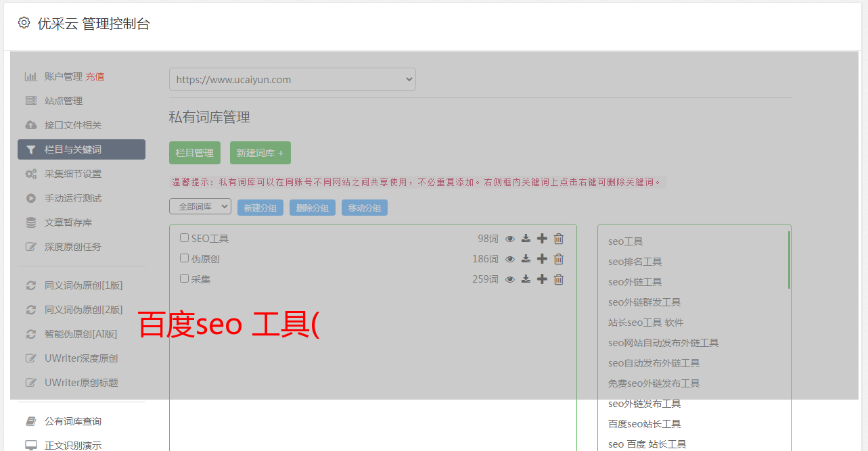This screenshot has width=868, height=451.
Task: Open 采集细节设置 in the sidebar
Action: (x=73, y=174)
